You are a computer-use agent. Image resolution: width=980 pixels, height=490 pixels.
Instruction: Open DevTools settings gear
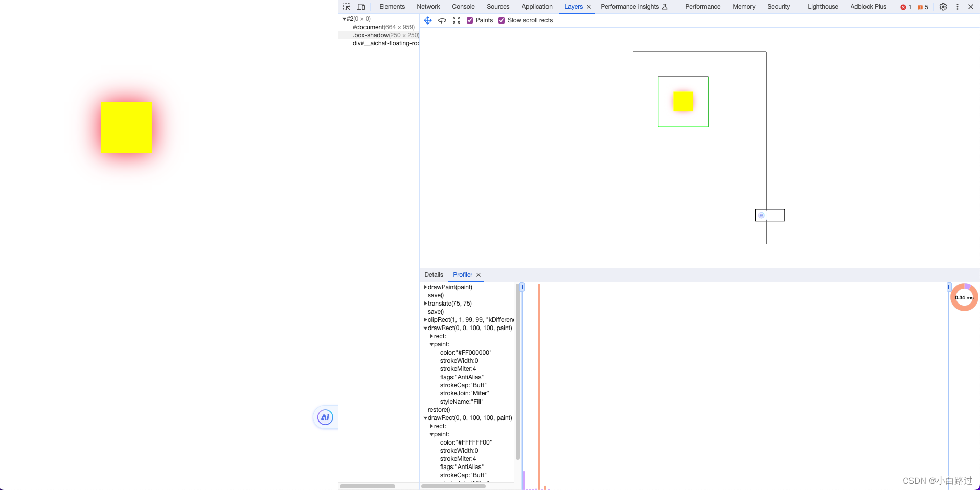(x=943, y=7)
